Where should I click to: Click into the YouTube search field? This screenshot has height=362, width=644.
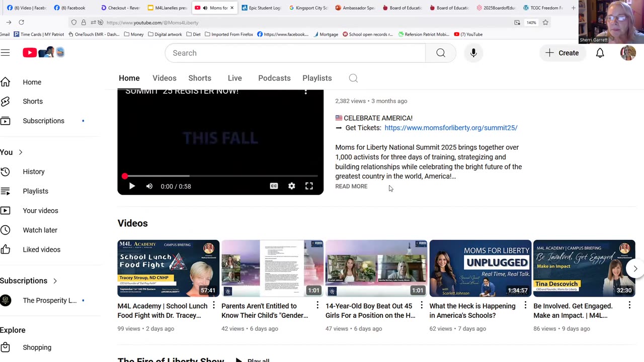tap(295, 53)
